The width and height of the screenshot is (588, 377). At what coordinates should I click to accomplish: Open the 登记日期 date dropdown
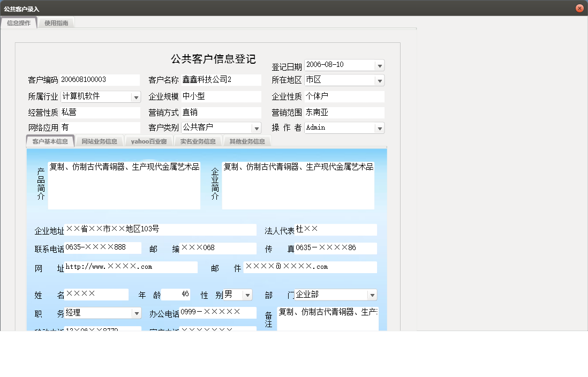click(x=379, y=65)
